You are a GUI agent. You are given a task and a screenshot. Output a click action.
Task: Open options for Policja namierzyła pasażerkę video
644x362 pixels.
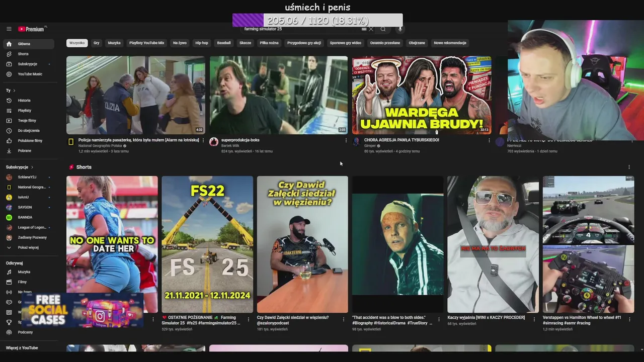point(203,141)
